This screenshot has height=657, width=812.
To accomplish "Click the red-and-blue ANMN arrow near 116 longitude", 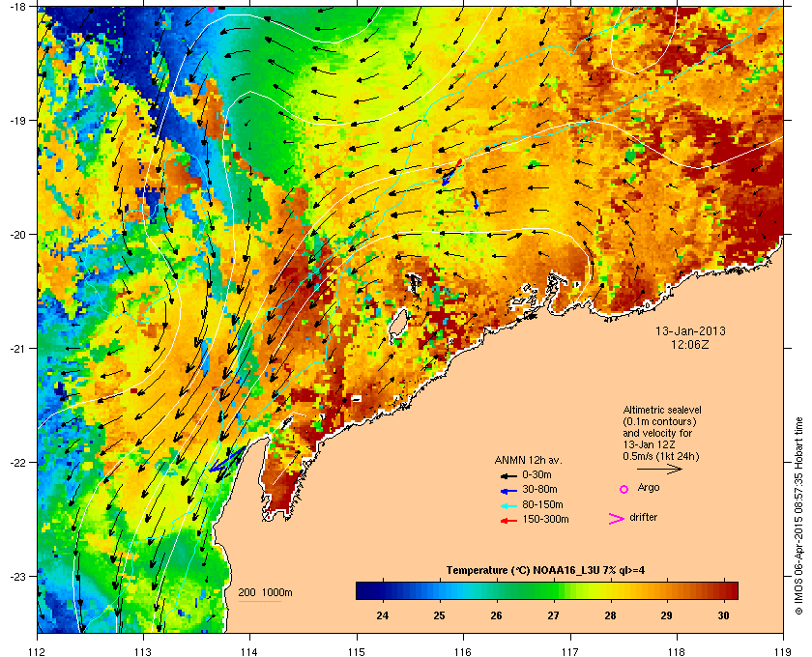I will [x=451, y=172].
